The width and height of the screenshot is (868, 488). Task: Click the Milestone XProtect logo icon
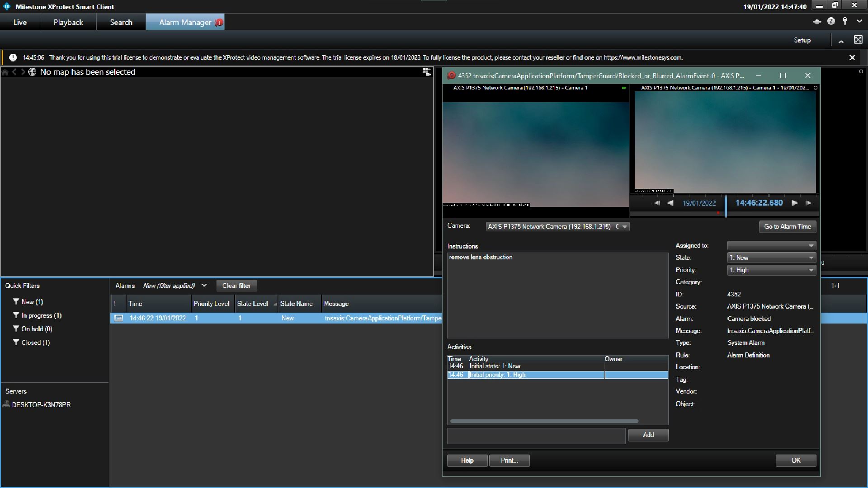[x=7, y=6]
